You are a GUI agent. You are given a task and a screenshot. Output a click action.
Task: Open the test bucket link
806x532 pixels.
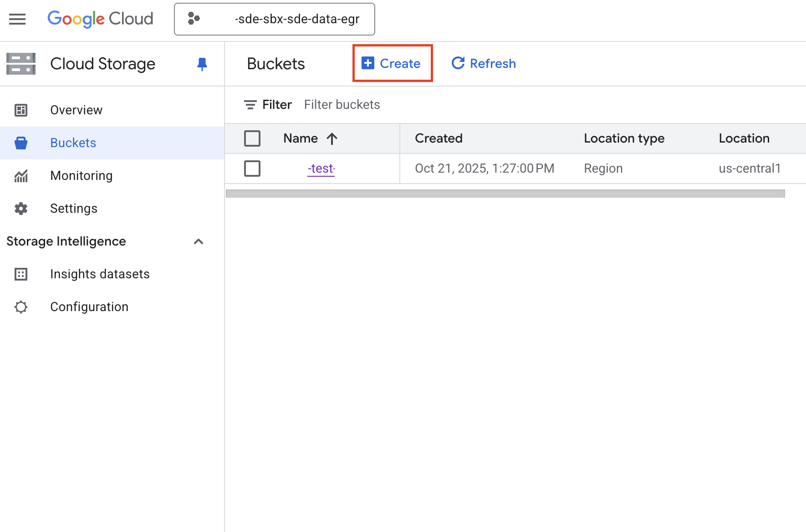tap(321, 169)
